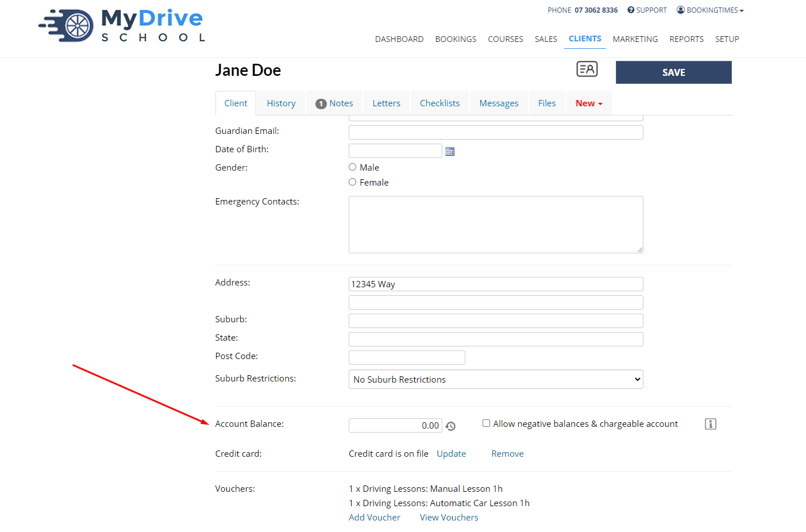806x532 pixels.
Task: Open the Sales menu
Action: point(546,39)
